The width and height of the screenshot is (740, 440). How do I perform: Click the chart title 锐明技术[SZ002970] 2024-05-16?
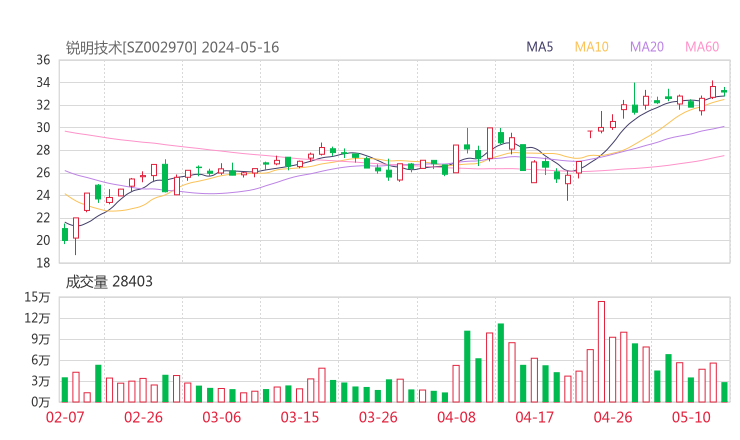(172, 48)
